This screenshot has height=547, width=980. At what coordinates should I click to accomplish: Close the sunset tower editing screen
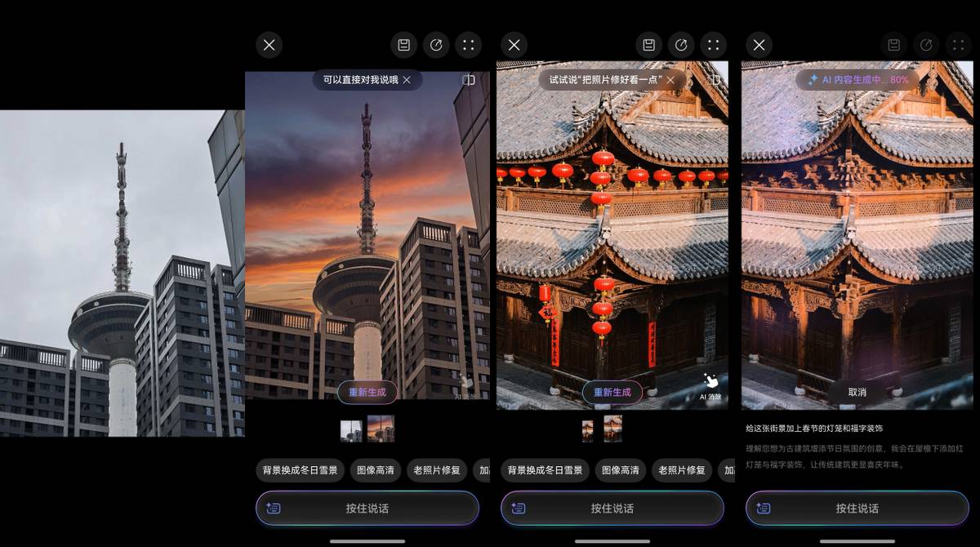coord(269,45)
